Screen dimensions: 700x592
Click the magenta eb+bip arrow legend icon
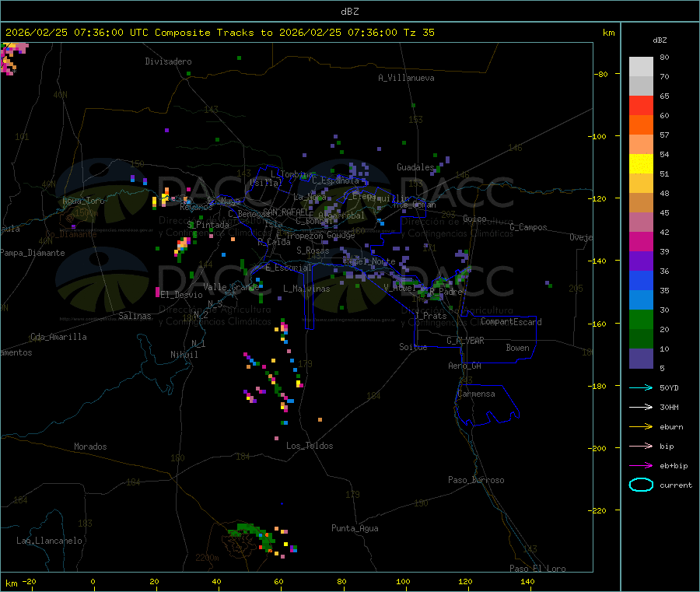641,466
